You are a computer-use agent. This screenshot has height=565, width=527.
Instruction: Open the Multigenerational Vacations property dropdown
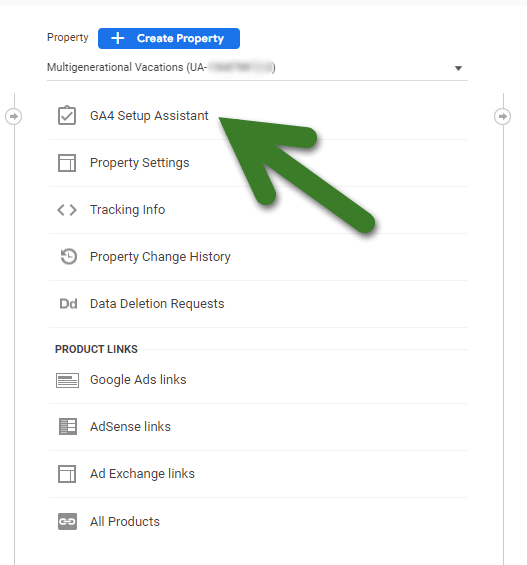257,68
